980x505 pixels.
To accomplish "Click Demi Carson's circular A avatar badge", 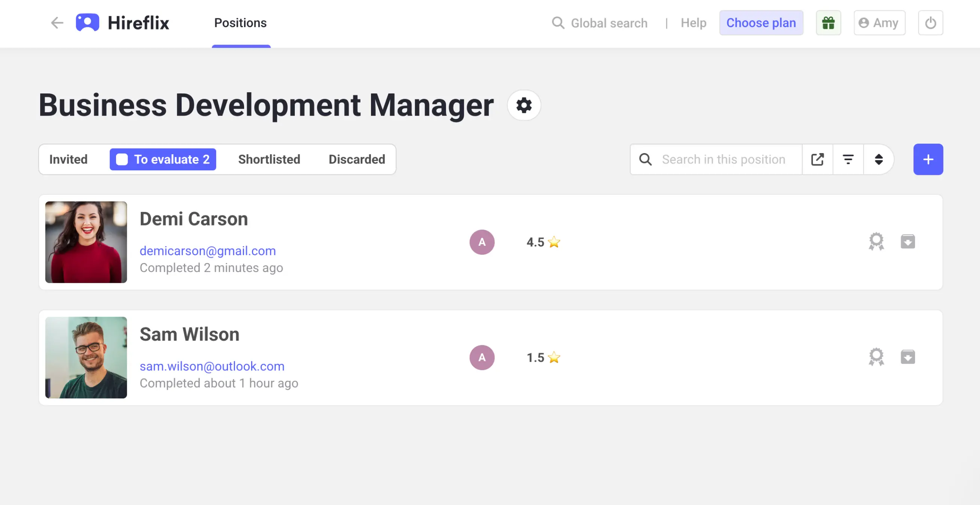I will [x=482, y=242].
